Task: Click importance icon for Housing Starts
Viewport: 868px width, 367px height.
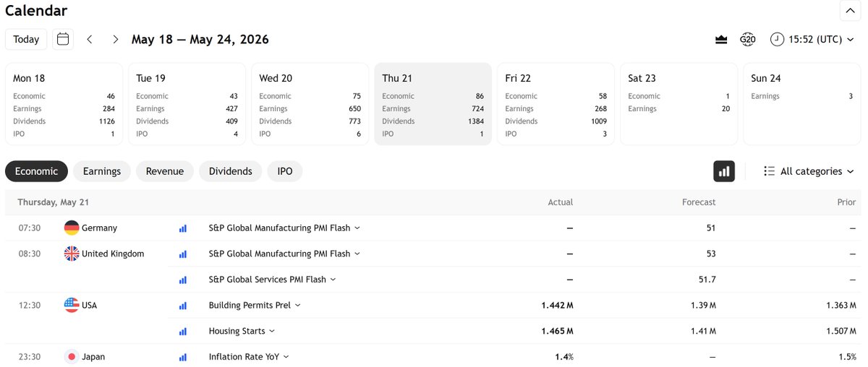Action: click(183, 332)
